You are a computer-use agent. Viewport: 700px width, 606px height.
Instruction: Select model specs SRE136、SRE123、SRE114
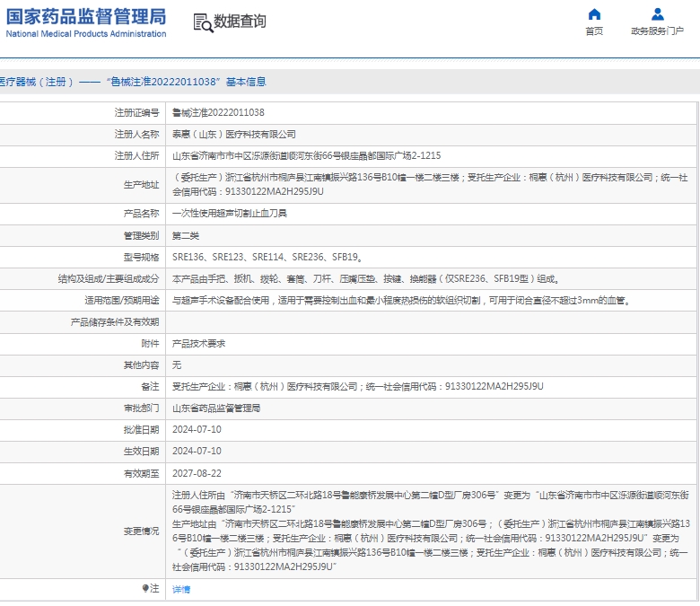point(267,258)
